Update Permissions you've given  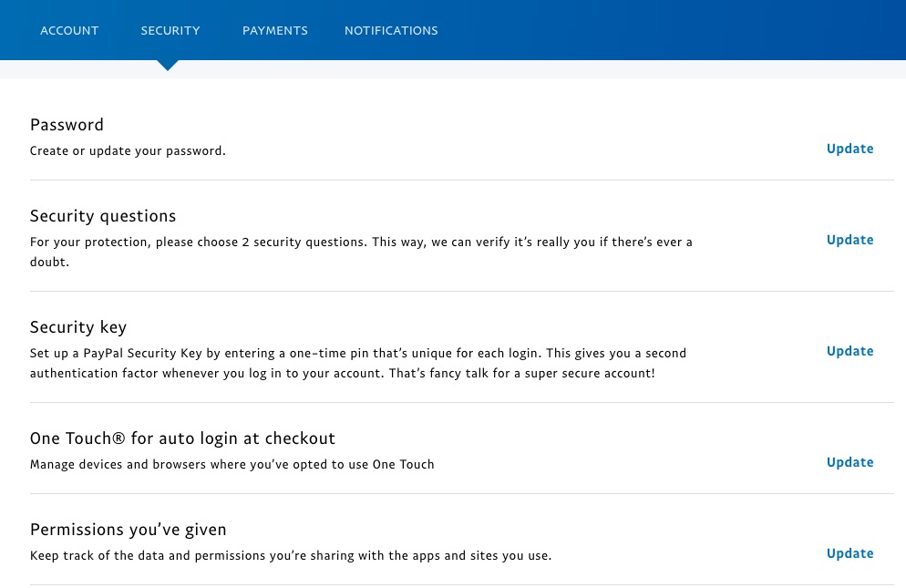pyautogui.click(x=850, y=553)
